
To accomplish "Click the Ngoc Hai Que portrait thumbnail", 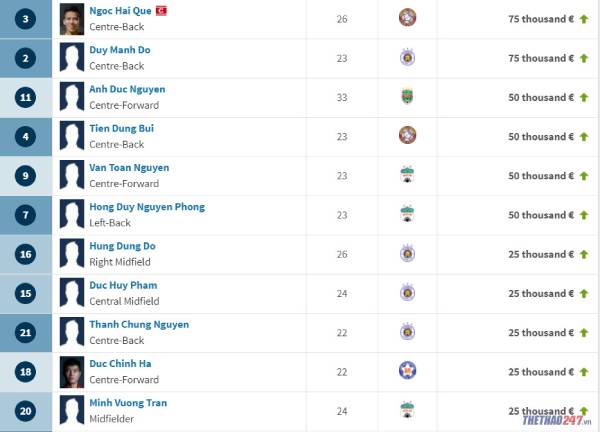I will click(72, 19).
